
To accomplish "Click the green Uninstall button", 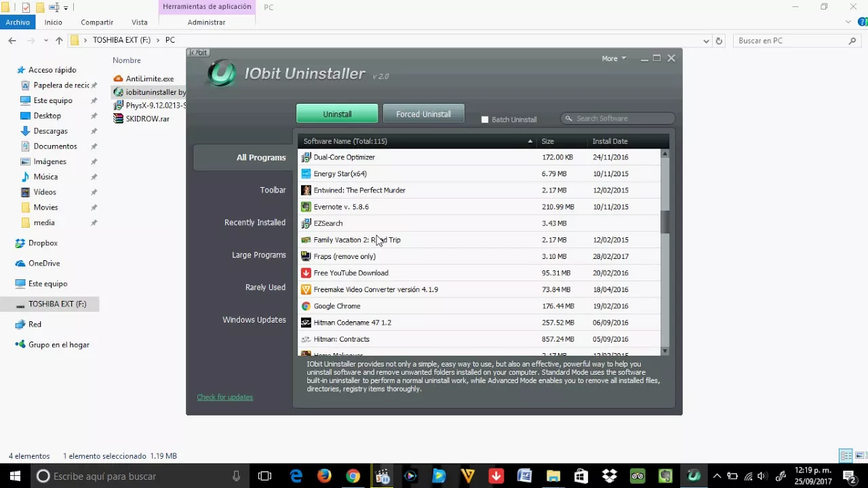I will [337, 114].
